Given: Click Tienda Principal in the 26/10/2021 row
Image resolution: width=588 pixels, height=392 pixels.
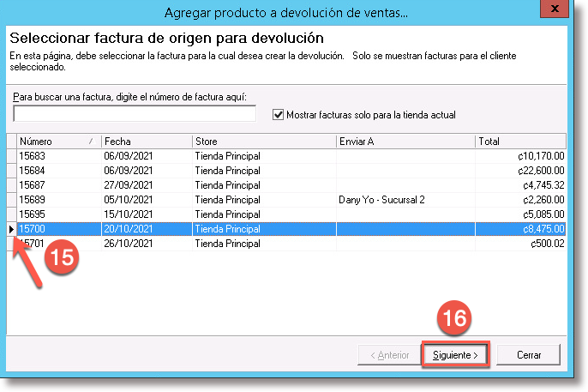Looking at the screenshot, I should pos(227,244).
